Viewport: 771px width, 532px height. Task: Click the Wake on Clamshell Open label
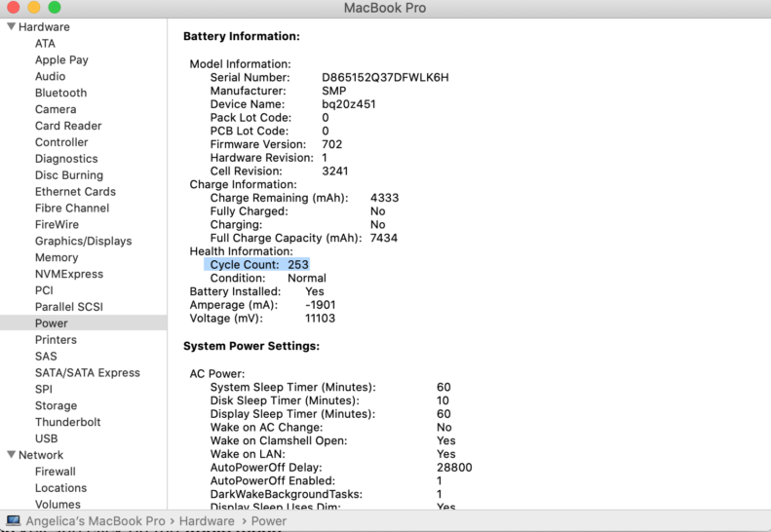click(x=279, y=440)
